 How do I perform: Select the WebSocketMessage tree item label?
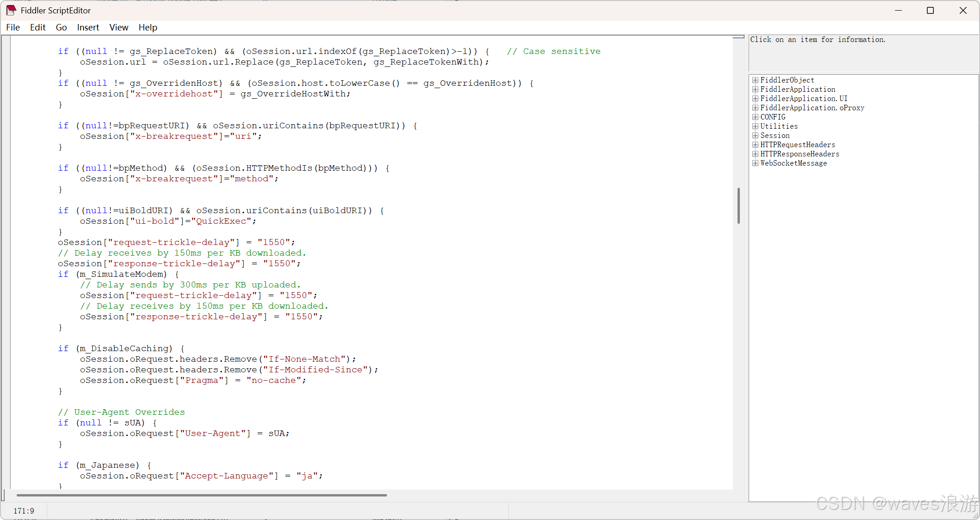(793, 163)
